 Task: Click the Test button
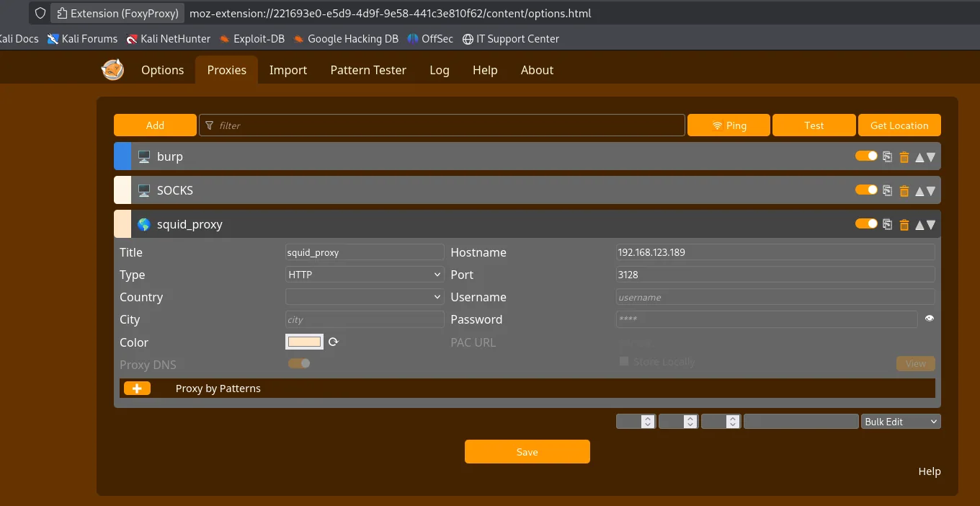814,125
